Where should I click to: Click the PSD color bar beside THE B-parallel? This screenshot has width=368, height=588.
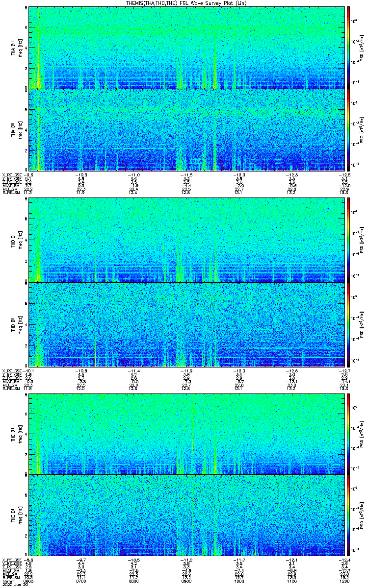(x=348, y=515)
